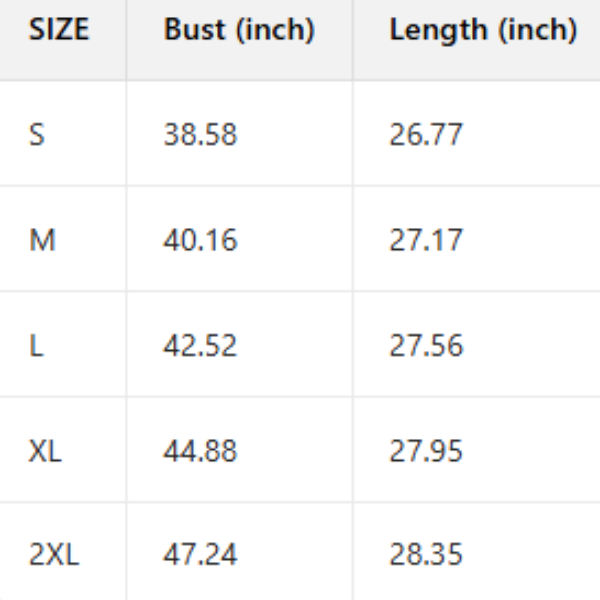Click length value 27.56
Image resolution: width=600 pixels, height=600 pixels.
tap(426, 345)
